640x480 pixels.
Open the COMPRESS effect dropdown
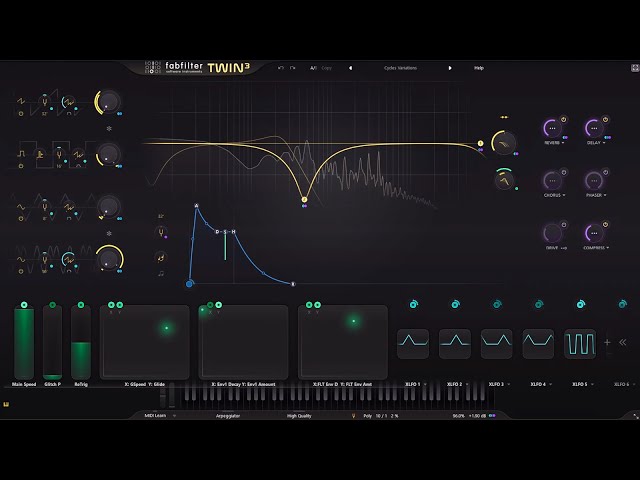point(596,248)
